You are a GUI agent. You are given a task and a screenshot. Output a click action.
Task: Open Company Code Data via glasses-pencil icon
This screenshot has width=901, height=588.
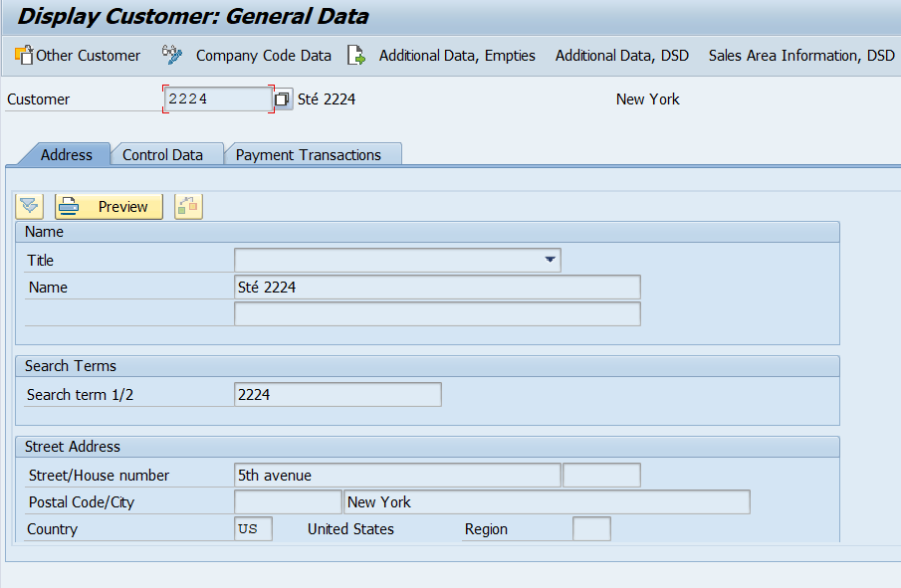pos(172,55)
